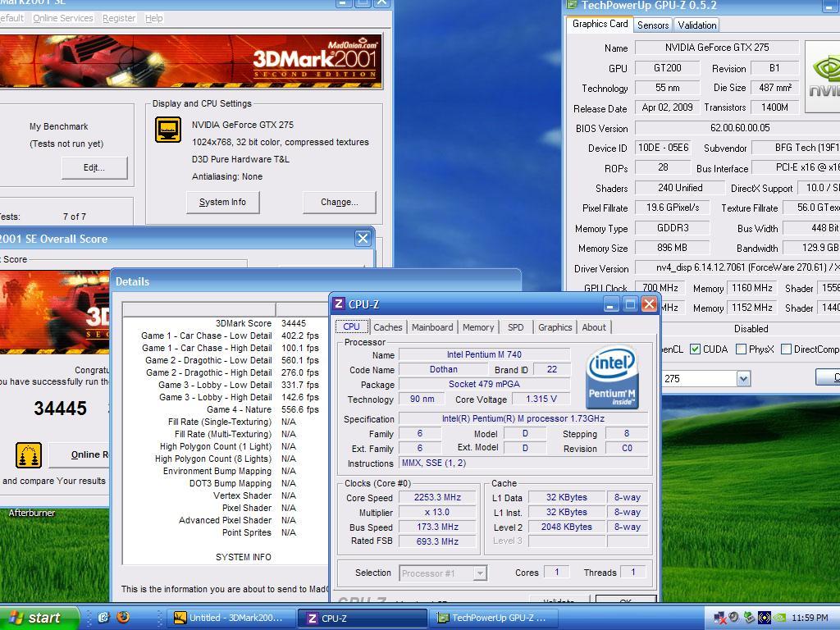Toggle the CUDA checkbox in GPU-Z
The height and width of the screenshot is (630, 840).
pos(695,349)
